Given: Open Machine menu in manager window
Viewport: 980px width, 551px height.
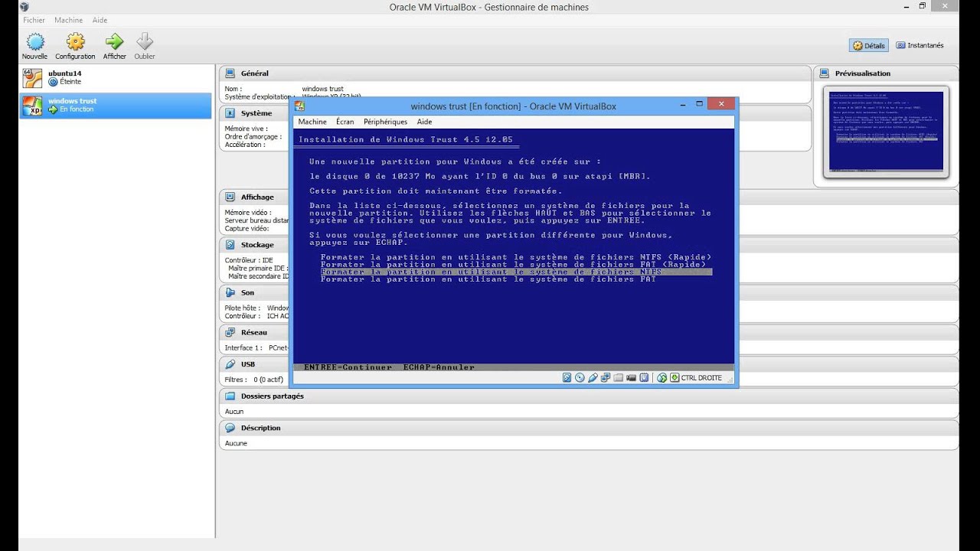Looking at the screenshot, I should click(69, 20).
